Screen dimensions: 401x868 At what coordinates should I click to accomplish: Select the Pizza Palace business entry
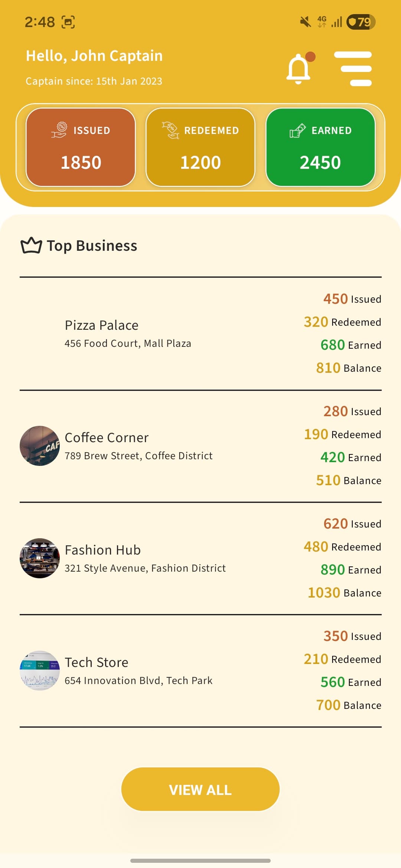[102, 325]
